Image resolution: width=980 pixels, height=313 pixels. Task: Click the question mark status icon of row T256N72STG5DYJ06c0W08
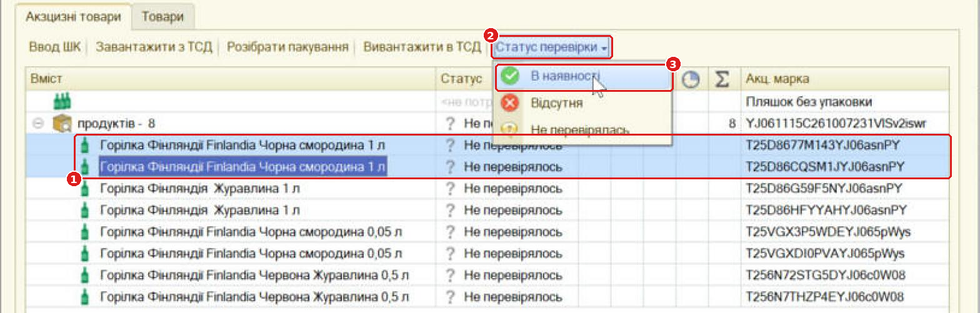click(449, 275)
